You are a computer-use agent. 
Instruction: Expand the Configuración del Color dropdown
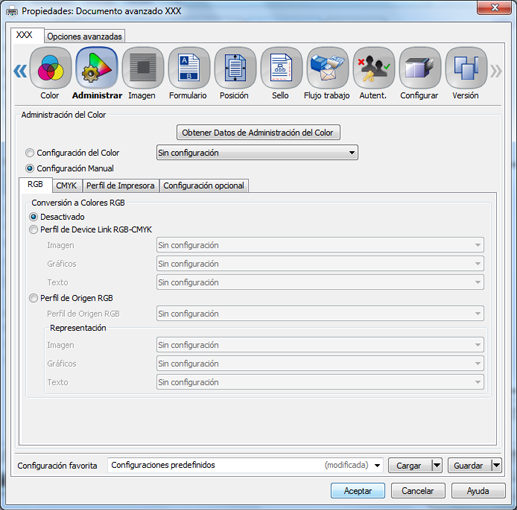click(x=257, y=153)
